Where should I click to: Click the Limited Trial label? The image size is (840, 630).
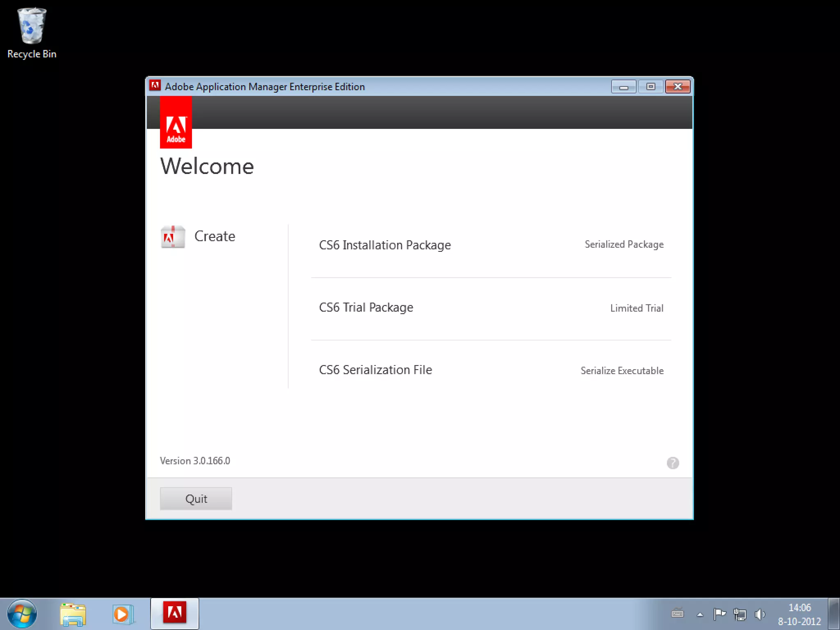[x=637, y=308]
